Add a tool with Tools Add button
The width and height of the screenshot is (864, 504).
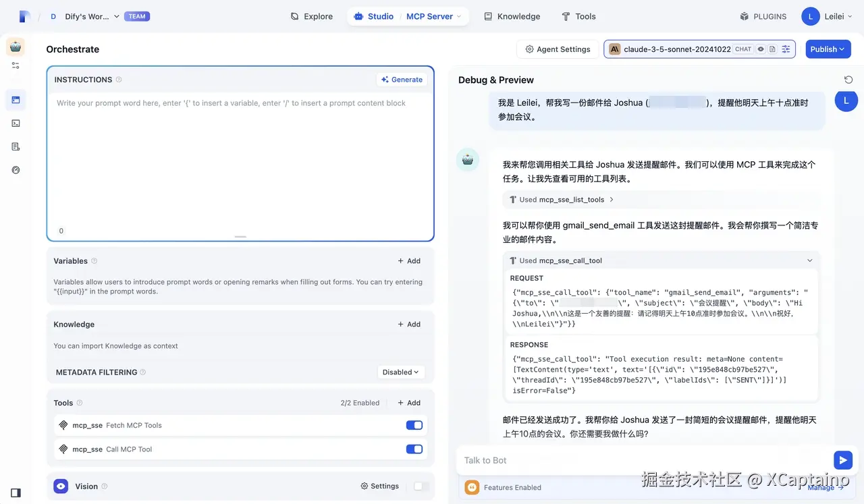point(409,403)
